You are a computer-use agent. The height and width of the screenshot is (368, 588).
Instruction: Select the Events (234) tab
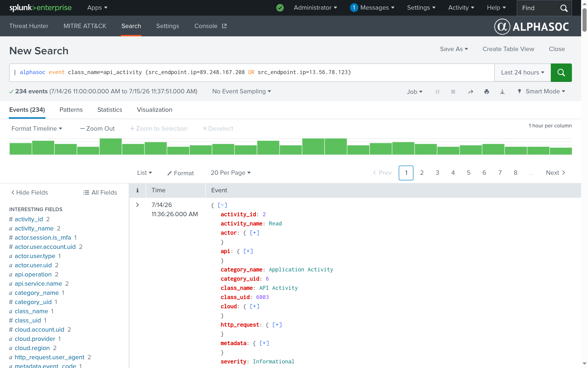27,110
